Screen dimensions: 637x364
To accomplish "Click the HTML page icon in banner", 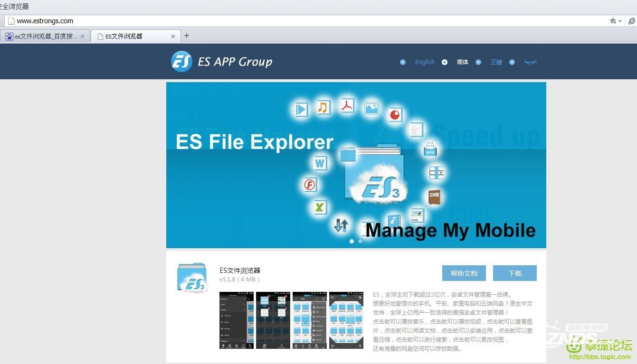I will (x=418, y=216).
